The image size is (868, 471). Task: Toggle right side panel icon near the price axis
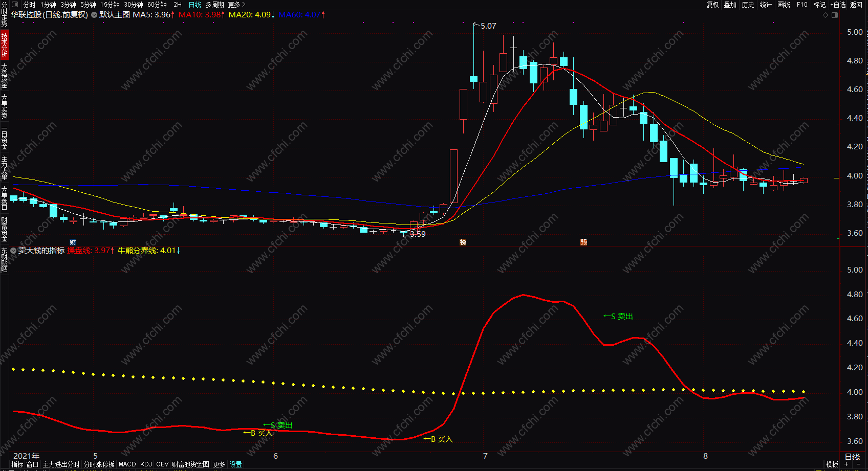835,15
